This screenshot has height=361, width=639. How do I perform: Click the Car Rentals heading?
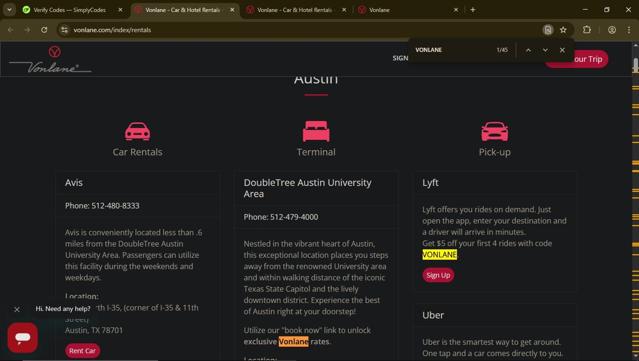coord(137,152)
